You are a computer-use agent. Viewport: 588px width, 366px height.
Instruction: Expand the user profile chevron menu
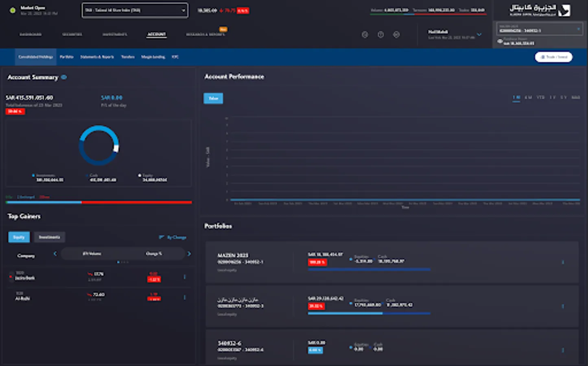click(479, 35)
